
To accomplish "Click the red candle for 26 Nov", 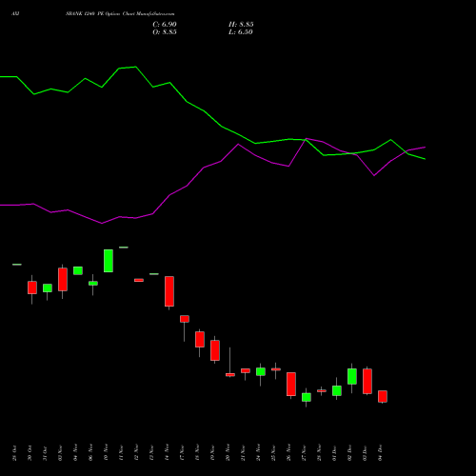I will (x=291, y=384).
